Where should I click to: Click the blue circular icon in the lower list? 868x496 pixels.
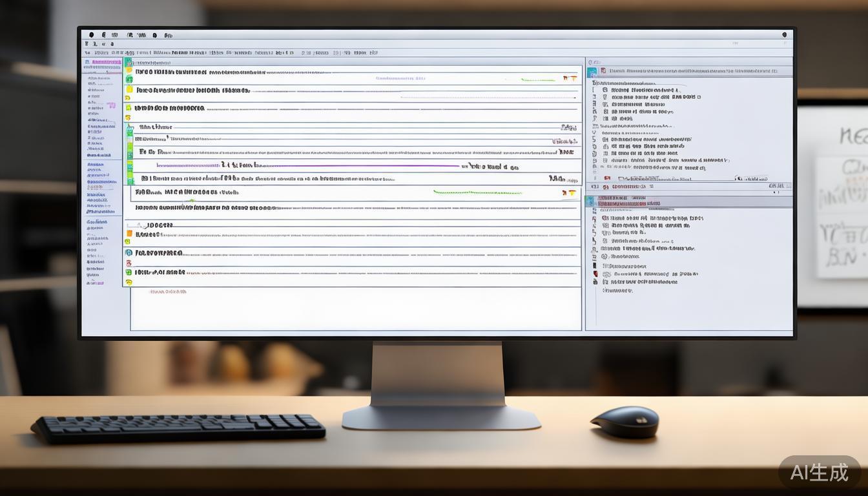129,253
